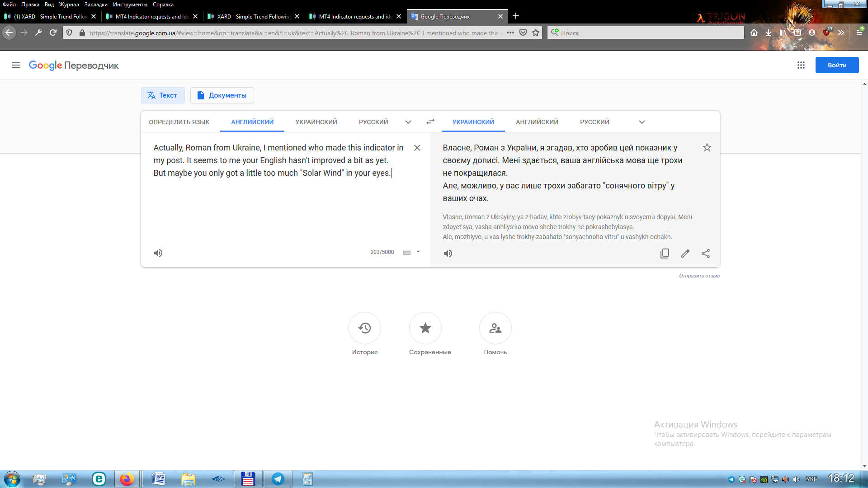Expand source language list chevron
868x488 pixels.
click(x=408, y=122)
